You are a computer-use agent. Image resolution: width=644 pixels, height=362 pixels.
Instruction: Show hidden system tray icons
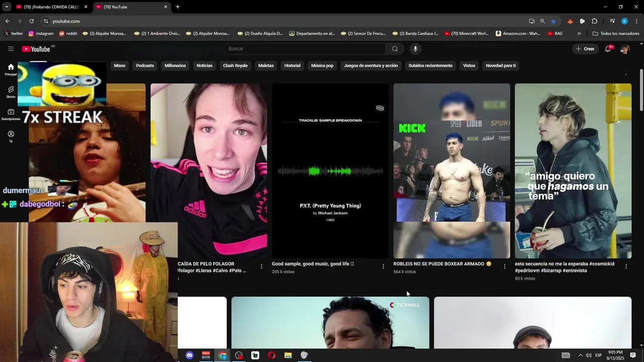pyautogui.click(x=580, y=355)
